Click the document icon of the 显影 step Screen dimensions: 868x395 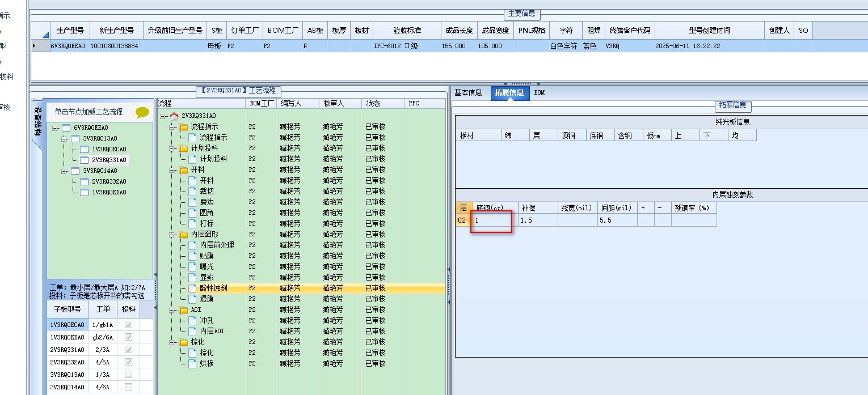(x=192, y=277)
